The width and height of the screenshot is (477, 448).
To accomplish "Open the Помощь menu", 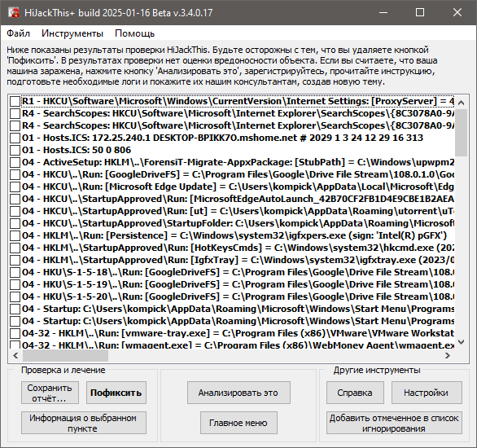I will [135, 33].
